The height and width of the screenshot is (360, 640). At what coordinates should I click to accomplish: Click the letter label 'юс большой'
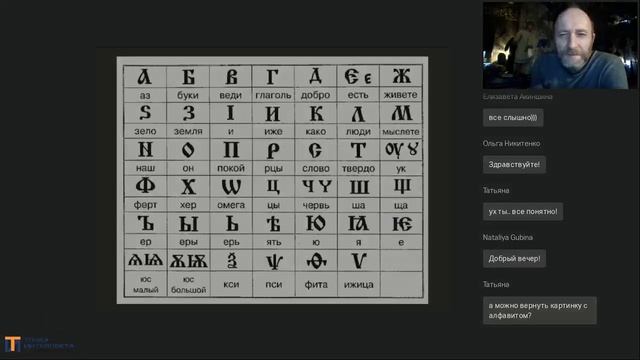189,284
